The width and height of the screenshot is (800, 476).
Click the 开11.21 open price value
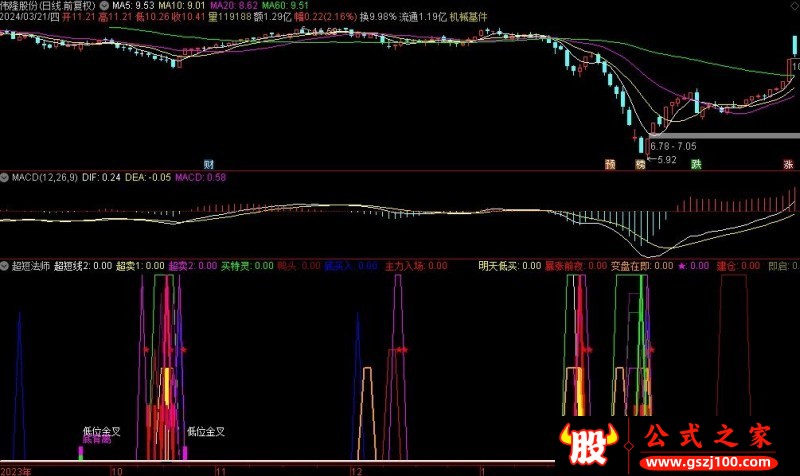point(79,17)
